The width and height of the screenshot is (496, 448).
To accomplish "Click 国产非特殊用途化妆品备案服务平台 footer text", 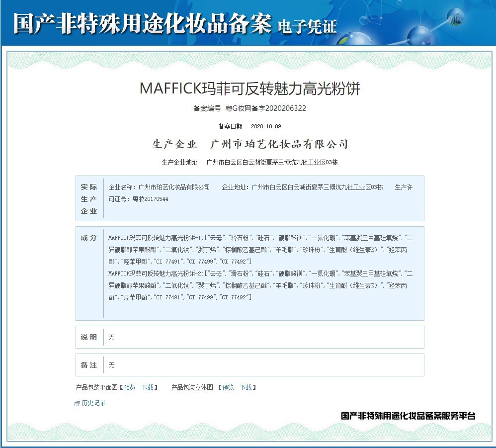I will [x=408, y=416].
